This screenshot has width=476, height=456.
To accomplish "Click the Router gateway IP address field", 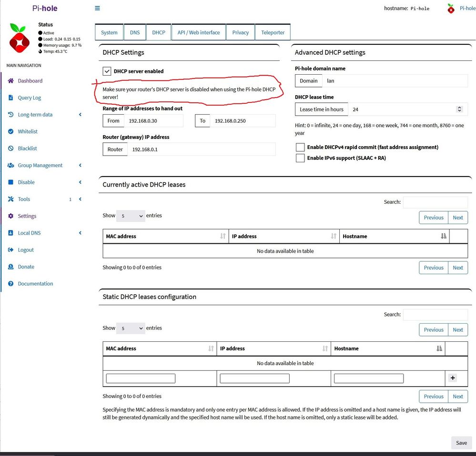I will (201, 149).
